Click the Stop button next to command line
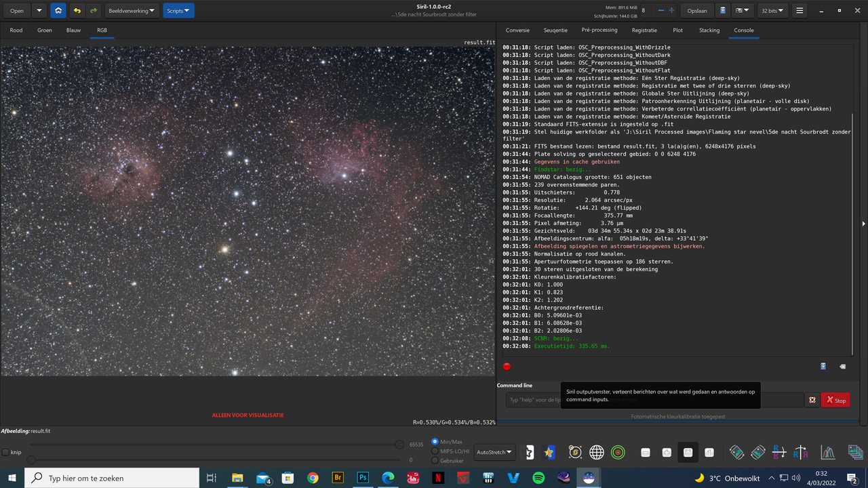The image size is (868, 488). click(x=835, y=400)
